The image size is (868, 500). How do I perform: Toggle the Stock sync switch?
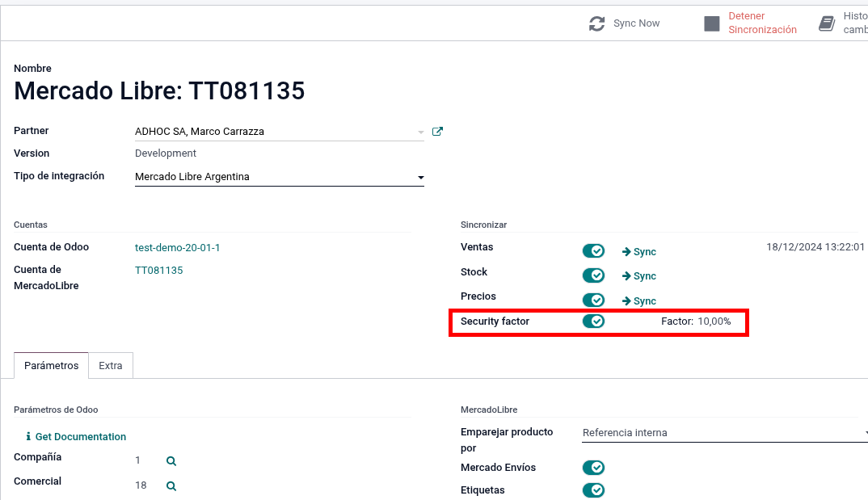click(593, 275)
